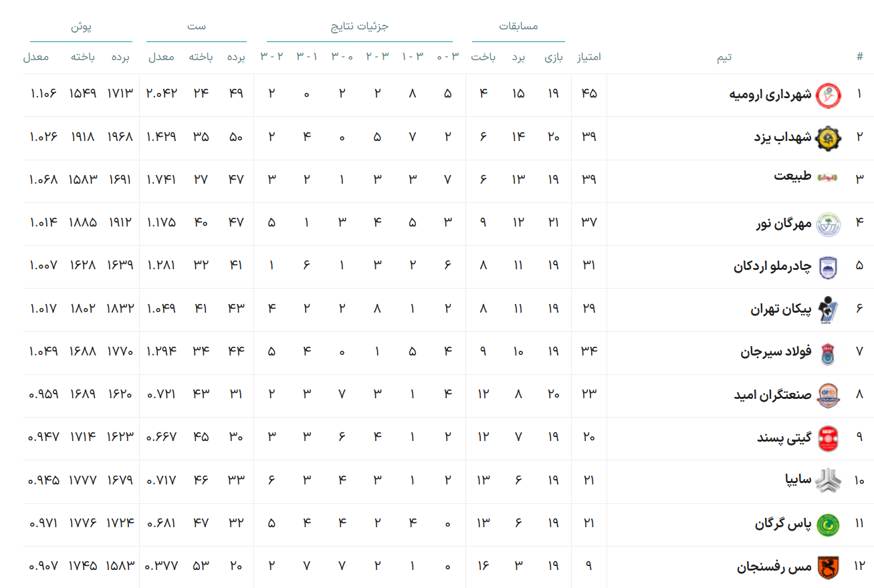The height and width of the screenshot is (588, 874).
Task: Click the ست column group header
Action: pos(196,26)
